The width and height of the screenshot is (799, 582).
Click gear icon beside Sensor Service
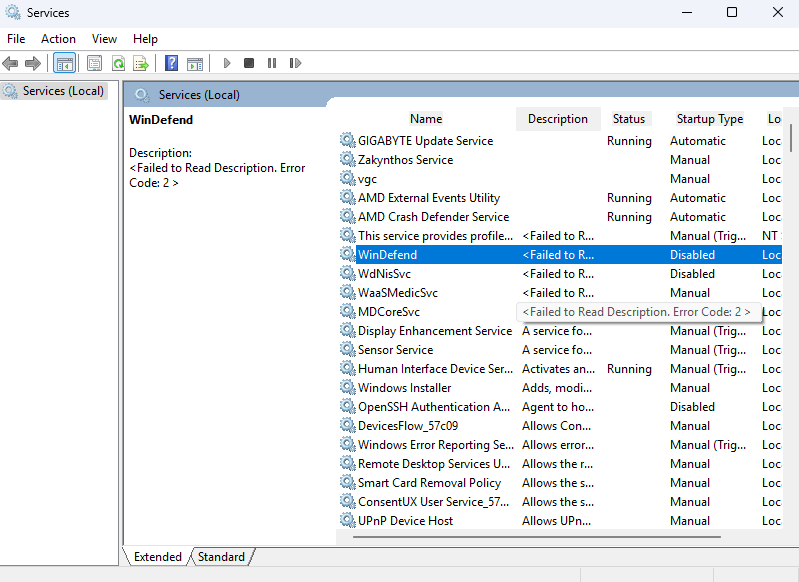(348, 349)
